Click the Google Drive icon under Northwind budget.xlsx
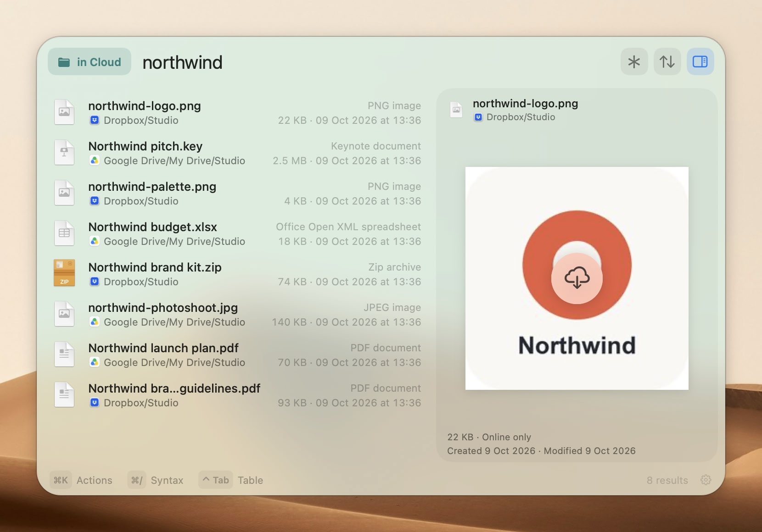The height and width of the screenshot is (532, 762). click(x=94, y=241)
